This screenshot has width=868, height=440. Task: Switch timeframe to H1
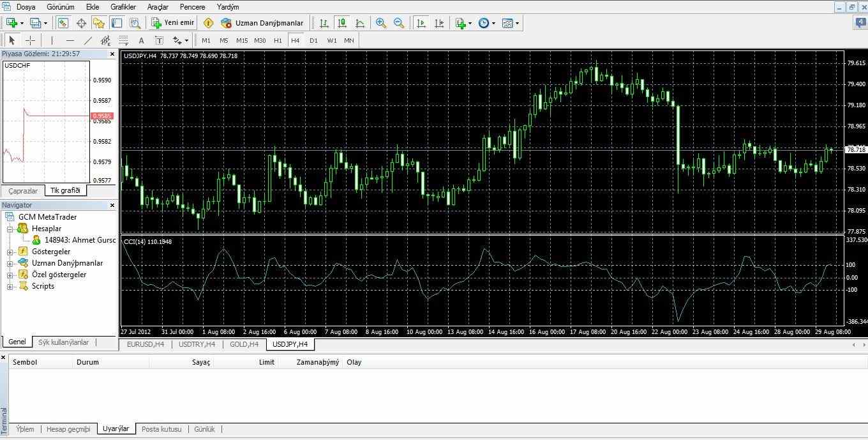[278, 40]
